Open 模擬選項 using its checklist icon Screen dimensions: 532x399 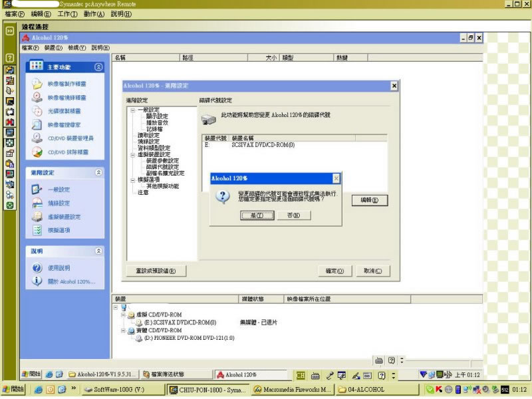point(37,230)
